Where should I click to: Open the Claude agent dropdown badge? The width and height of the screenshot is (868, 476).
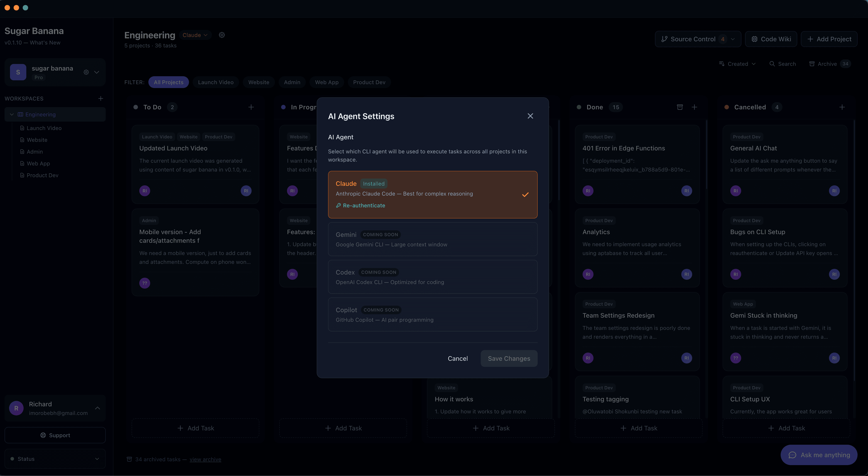[195, 35]
